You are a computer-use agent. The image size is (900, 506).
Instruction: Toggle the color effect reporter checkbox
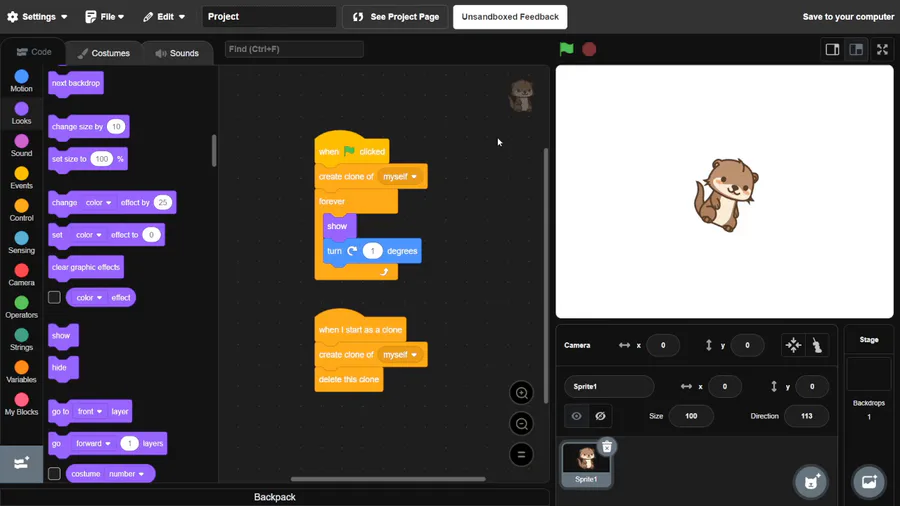point(54,297)
